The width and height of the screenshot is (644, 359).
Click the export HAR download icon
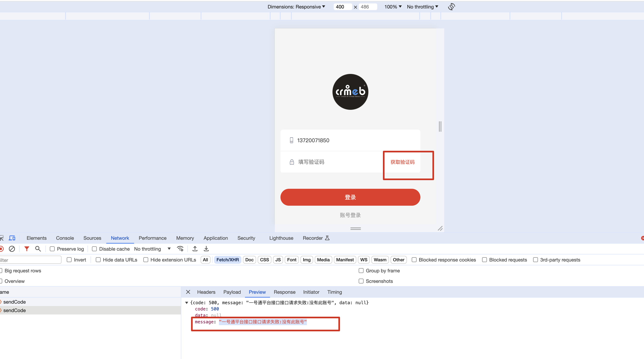206,249
